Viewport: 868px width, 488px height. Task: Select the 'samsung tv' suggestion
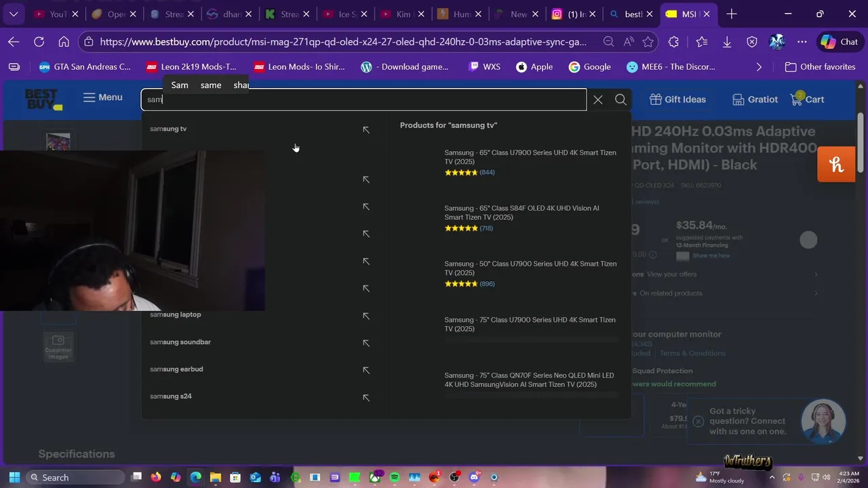168,129
